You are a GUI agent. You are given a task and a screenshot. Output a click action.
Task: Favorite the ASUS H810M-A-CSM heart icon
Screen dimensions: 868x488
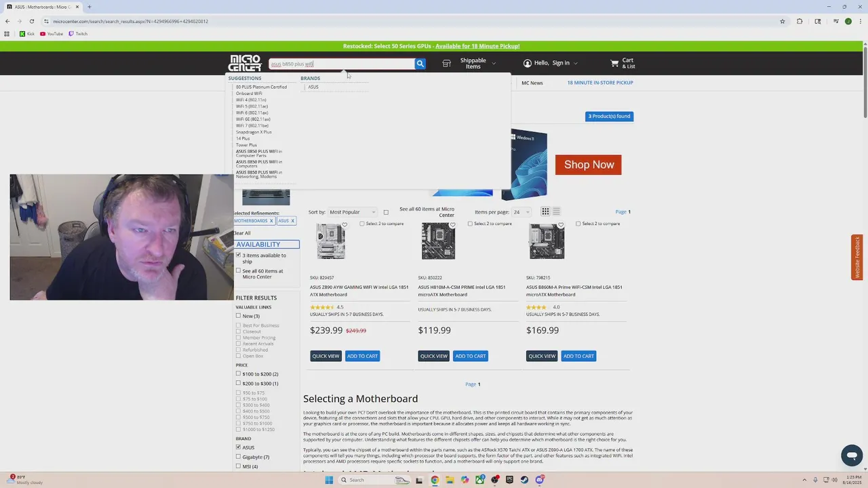[452, 224]
